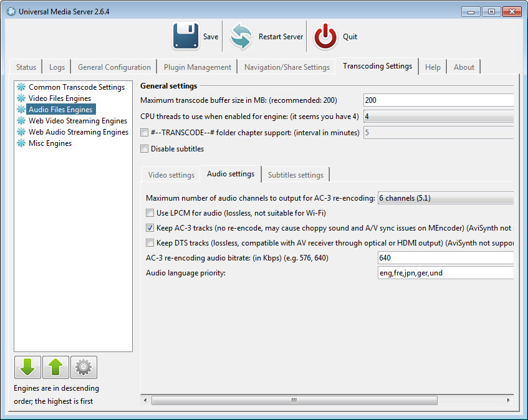Uncheck Keep AC-3 tracks checkbox
528x420 pixels.
[150, 228]
